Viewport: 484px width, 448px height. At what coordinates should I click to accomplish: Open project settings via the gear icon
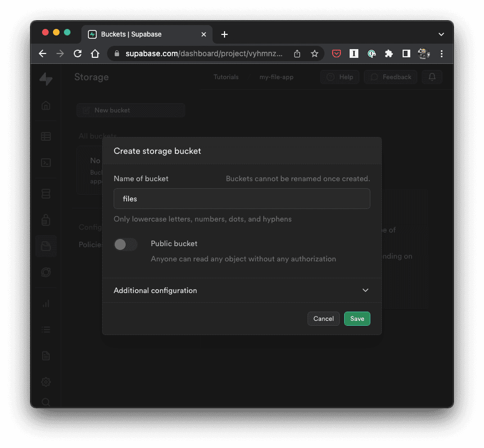coord(45,381)
